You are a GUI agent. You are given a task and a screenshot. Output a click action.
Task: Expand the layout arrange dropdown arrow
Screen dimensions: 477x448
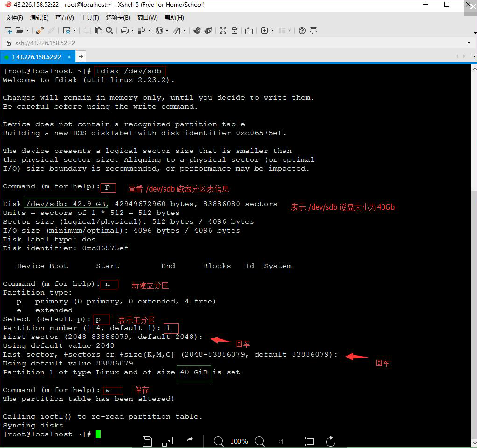coord(289,30)
